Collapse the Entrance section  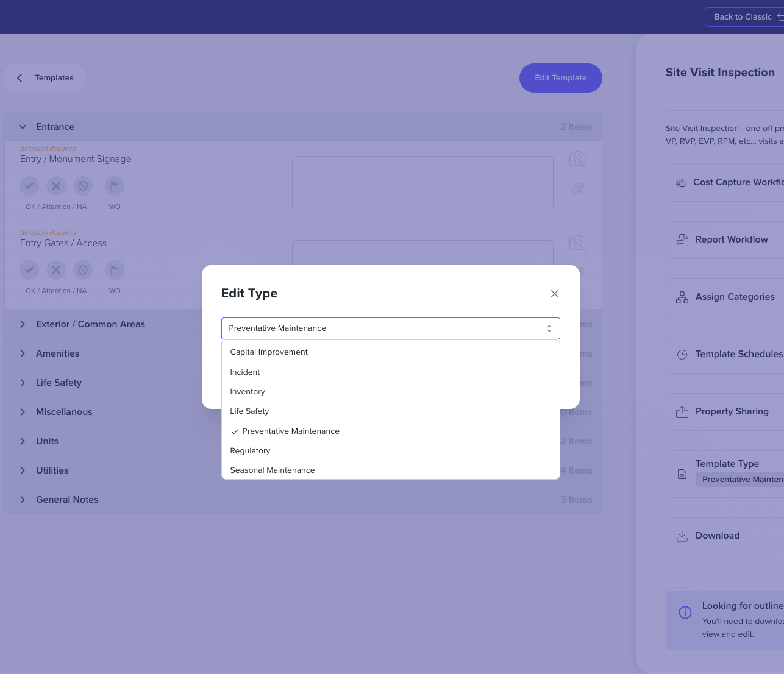click(x=23, y=127)
